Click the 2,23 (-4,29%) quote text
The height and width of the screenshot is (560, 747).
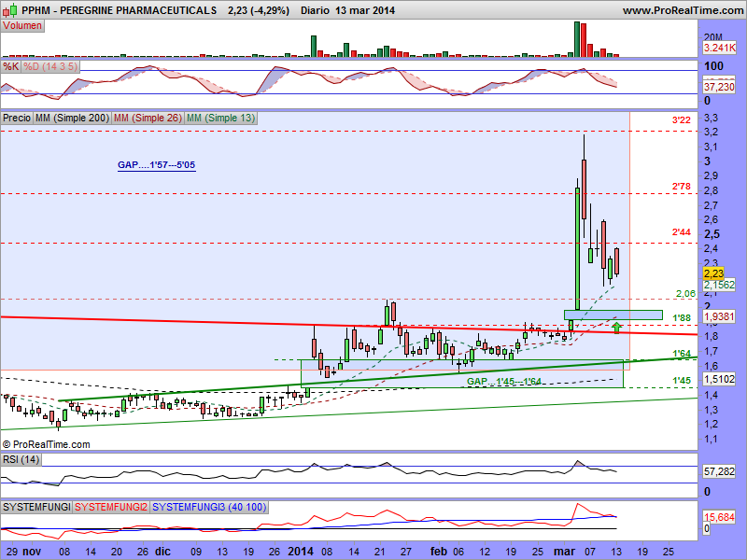(259, 10)
